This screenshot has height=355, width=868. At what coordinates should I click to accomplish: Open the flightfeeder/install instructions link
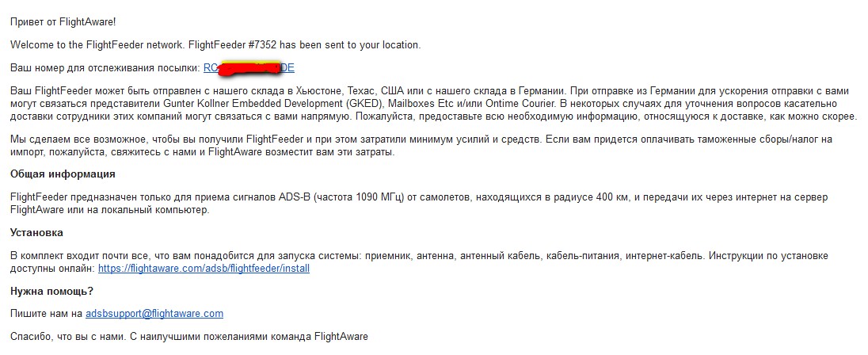(x=204, y=269)
